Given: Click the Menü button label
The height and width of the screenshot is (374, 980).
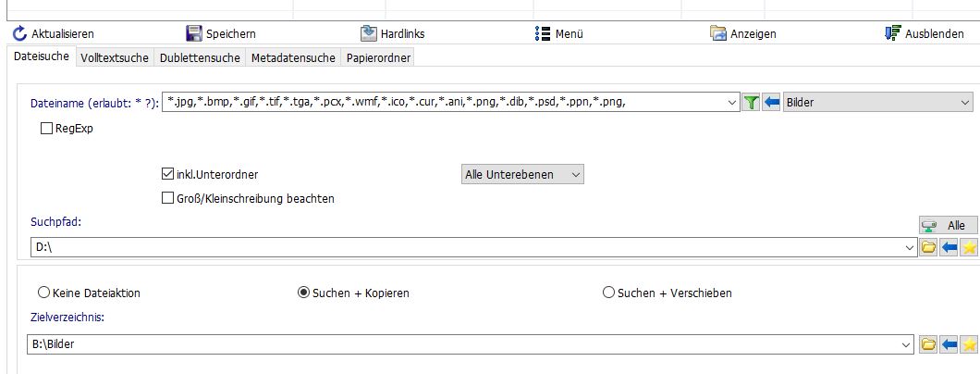Looking at the screenshot, I should [x=569, y=33].
